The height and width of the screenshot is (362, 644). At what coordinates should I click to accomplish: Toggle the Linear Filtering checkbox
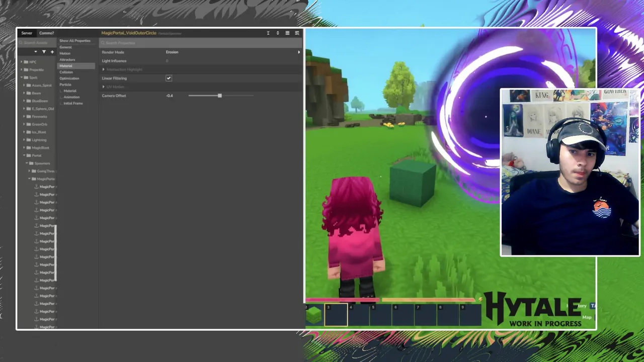click(x=169, y=78)
